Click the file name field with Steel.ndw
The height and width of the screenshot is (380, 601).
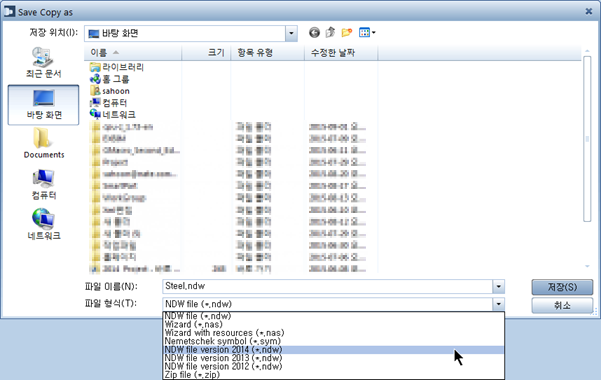pyautogui.click(x=328, y=286)
